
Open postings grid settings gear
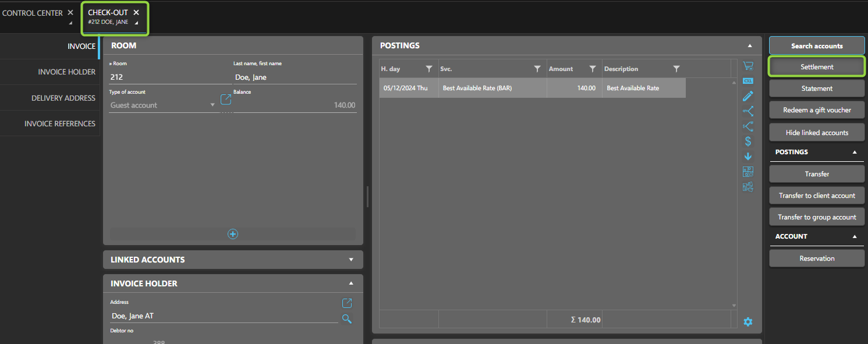748,322
